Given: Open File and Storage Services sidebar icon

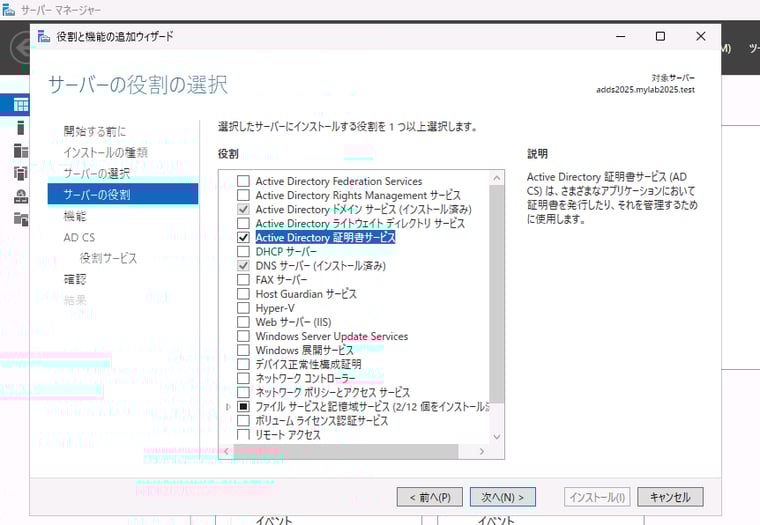Looking at the screenshot, I should point(20,219).
